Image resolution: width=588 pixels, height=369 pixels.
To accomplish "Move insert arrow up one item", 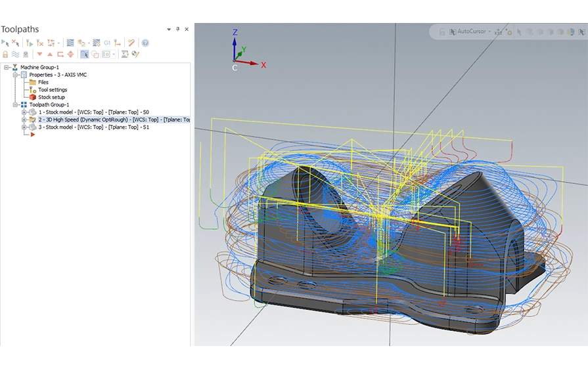I will (x=50, y=54).
